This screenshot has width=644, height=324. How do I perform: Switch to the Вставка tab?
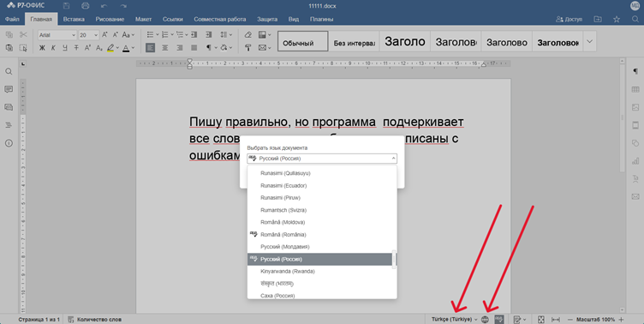tap(74, 20)
